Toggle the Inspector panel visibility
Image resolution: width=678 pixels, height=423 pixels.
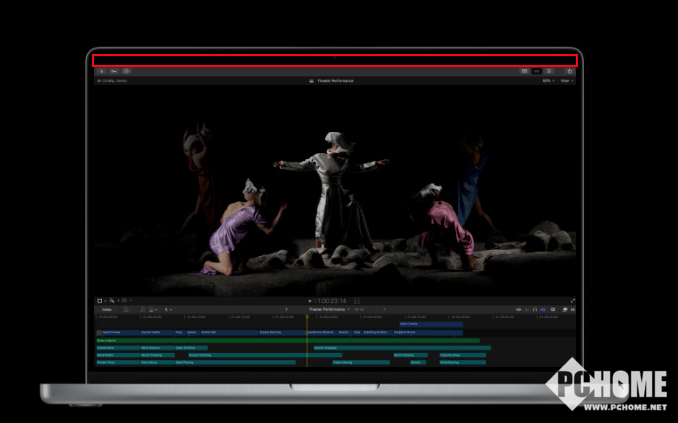548,71
